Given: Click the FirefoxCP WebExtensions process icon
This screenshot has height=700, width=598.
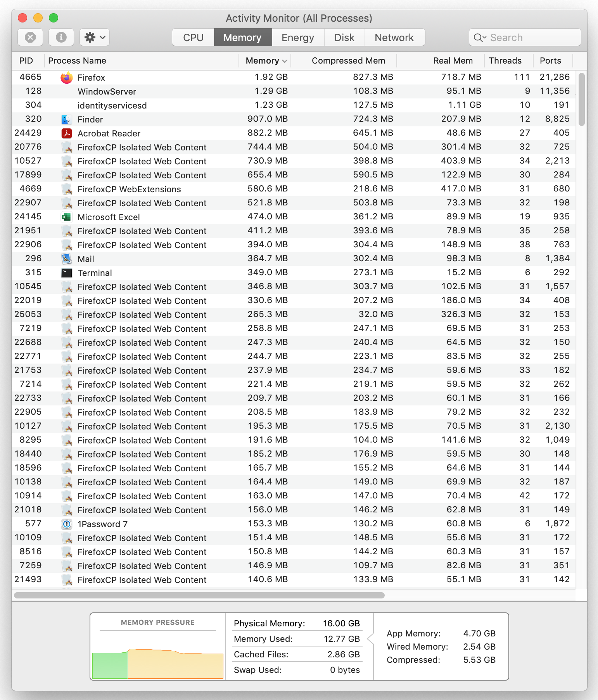Looking at the screenshot, I should tap(67, 189).
